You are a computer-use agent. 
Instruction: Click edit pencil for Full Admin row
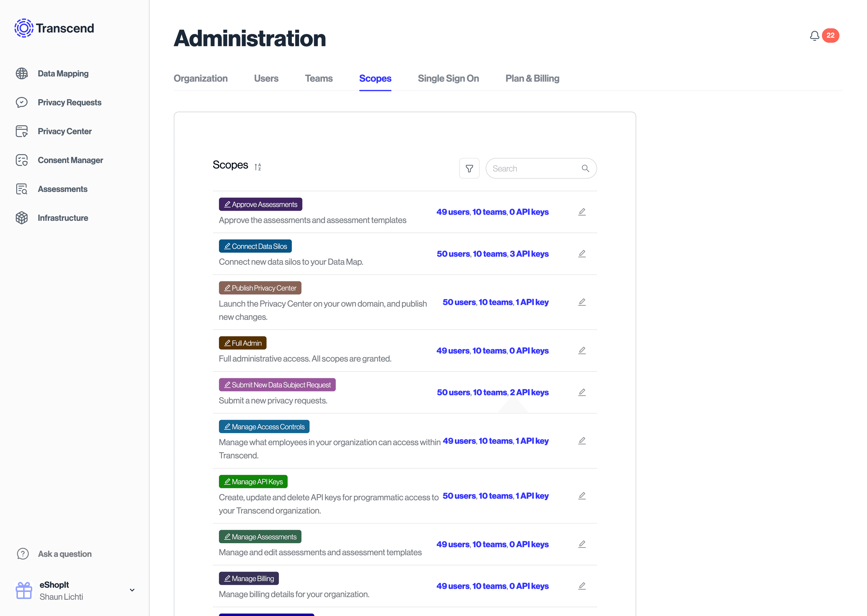coord(582,351)
